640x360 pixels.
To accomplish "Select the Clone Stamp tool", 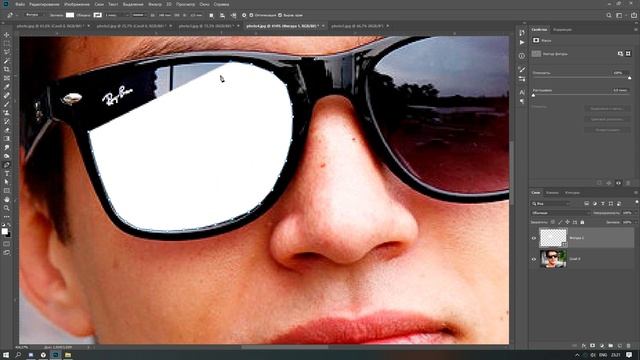I will [x=7, y=113].
